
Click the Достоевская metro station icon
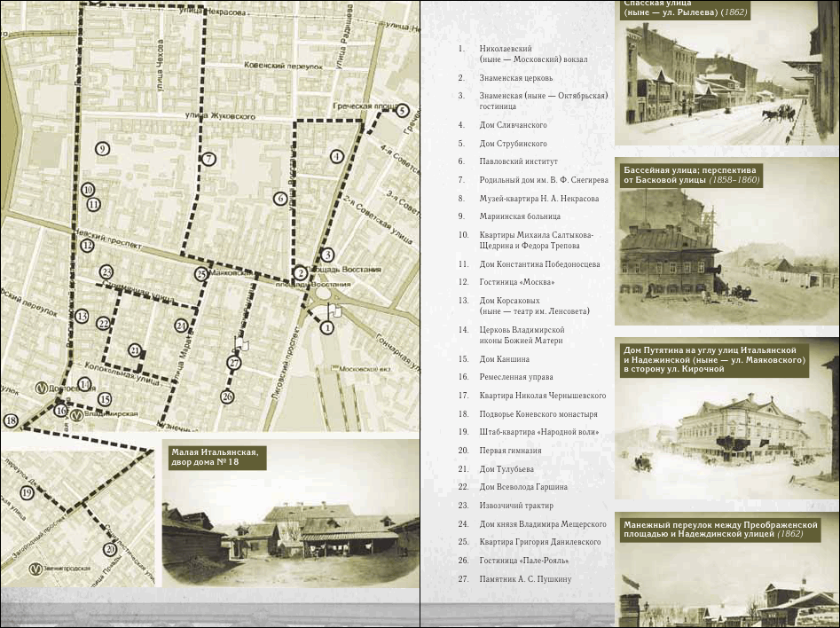click(x=42, y=388)
